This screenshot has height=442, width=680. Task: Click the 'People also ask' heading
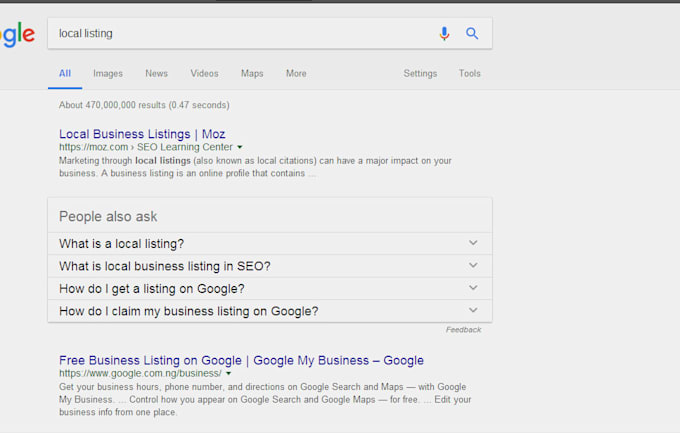(x=108, y=216)
